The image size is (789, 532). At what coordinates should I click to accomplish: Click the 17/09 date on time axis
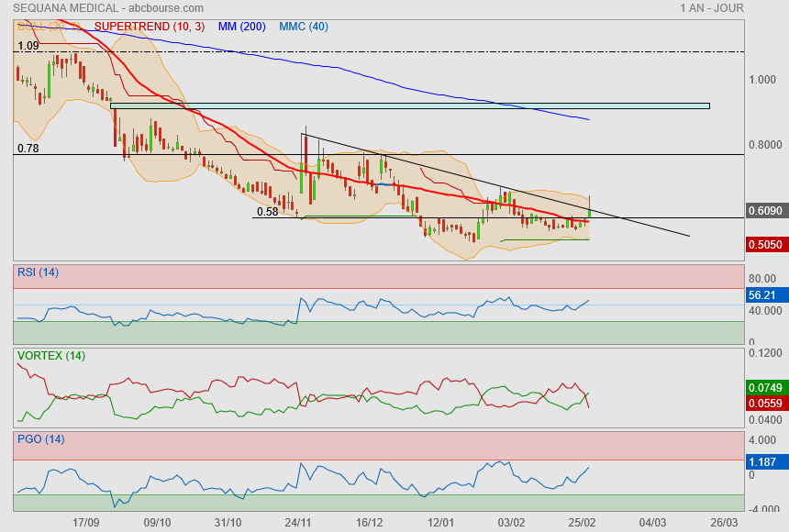[x=86, y=522]
